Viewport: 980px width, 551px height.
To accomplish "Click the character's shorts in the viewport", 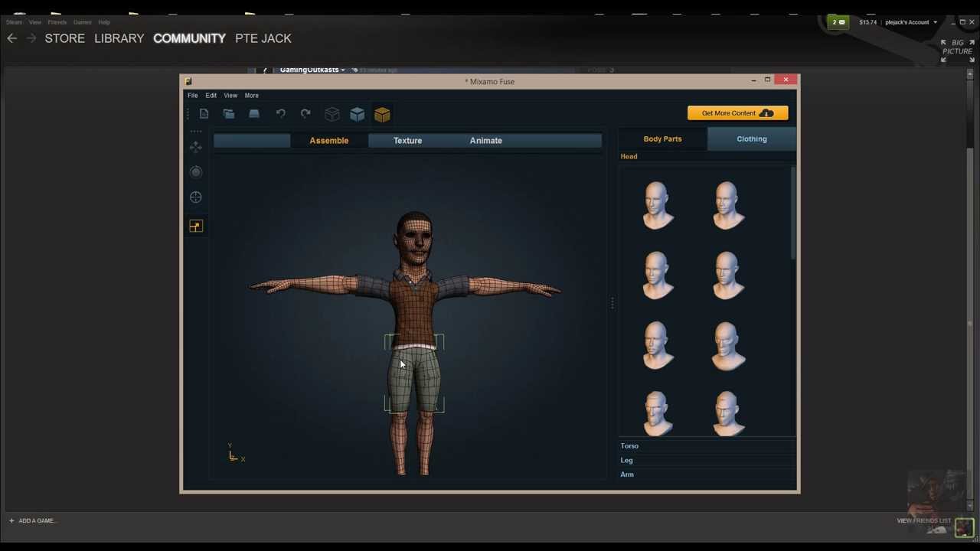I will pyautogui.click(x=414, y=379).
